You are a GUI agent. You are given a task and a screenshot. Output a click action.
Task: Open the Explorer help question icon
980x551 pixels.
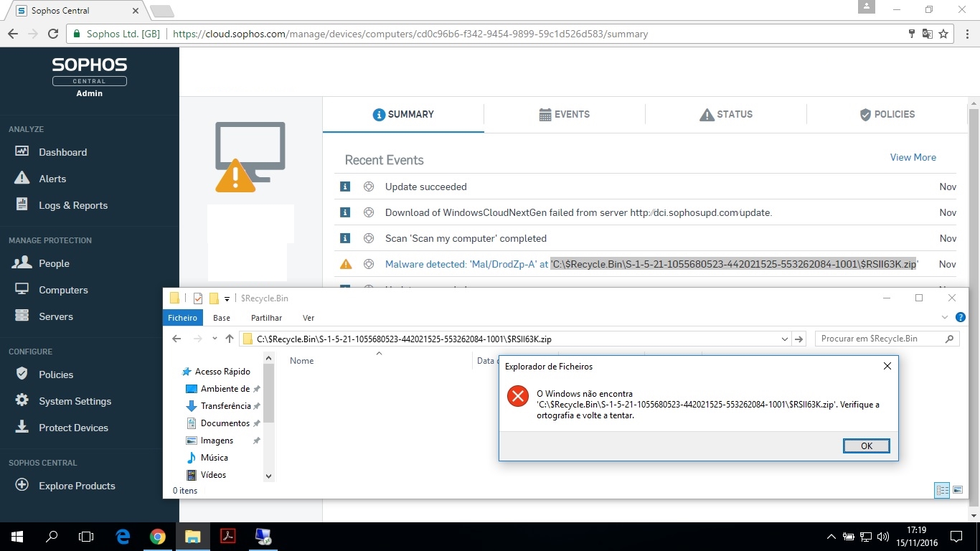(961, 317)
